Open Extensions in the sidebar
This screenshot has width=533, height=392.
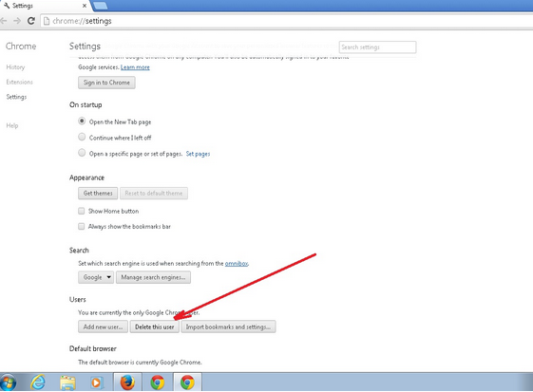tap(19, 82)
